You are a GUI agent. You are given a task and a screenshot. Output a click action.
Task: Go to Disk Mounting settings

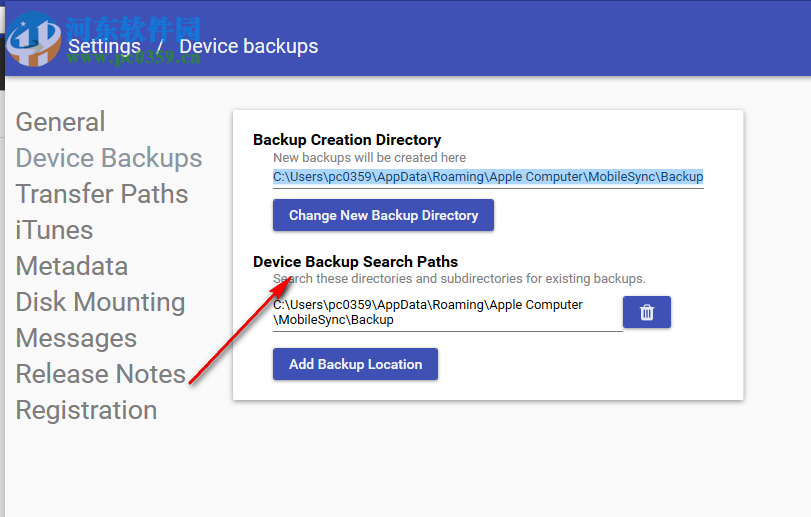pyautogui.click(x=100, y=302)
